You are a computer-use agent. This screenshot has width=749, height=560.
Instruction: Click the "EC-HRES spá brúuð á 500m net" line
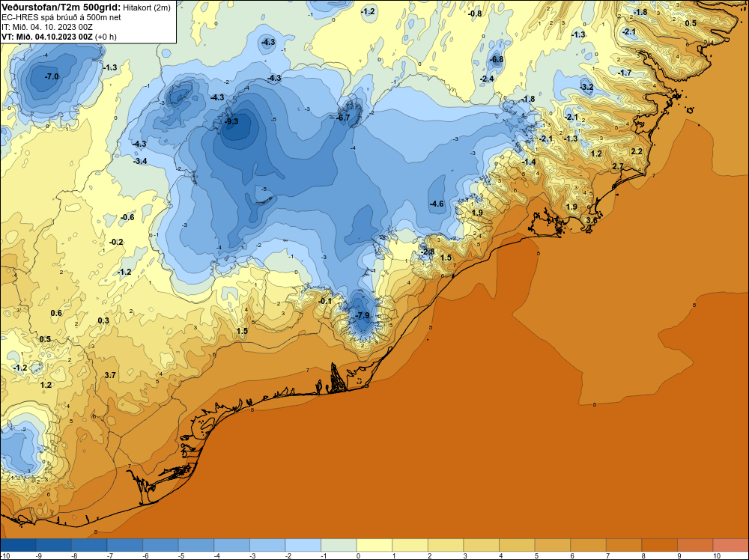(61, 17)
